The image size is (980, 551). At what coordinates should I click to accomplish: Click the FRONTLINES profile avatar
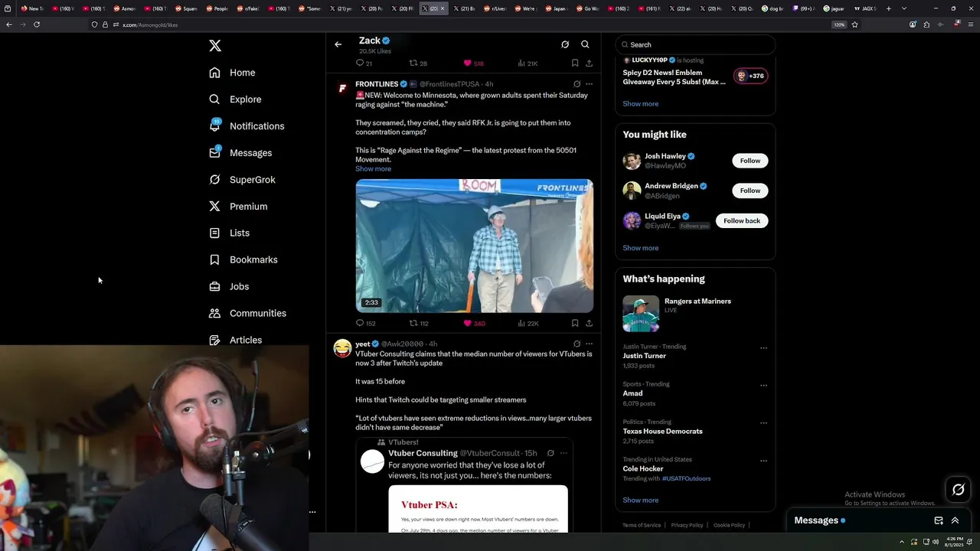(342, 89)
